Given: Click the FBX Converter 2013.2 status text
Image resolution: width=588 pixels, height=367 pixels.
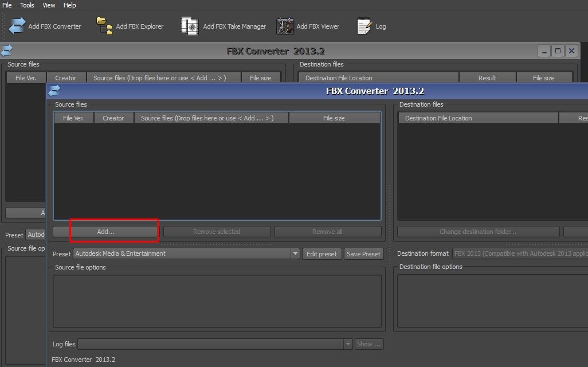Looking at the screenshot, I should [x=83, y=360].
